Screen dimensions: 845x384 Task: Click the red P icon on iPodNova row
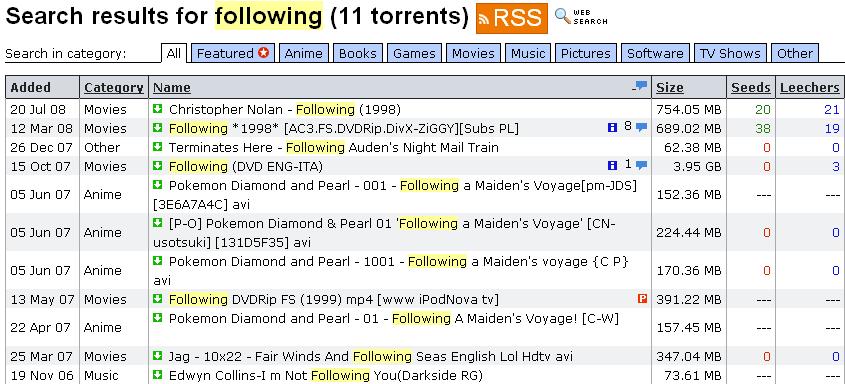coord(642,298)
